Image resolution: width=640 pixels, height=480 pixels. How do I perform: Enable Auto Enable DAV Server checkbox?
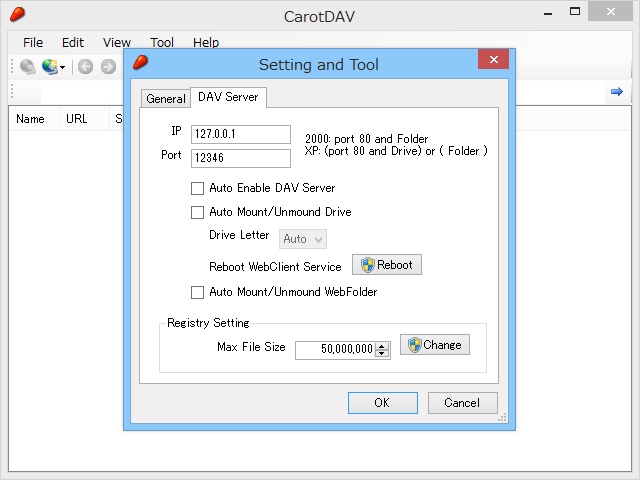pos(198,188)
